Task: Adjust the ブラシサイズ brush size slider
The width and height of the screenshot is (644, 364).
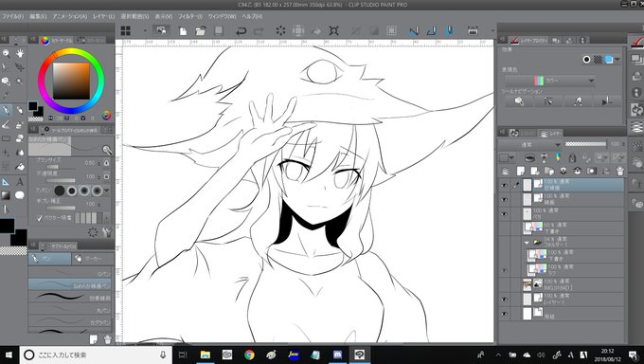Action: [x=61, y=167]
